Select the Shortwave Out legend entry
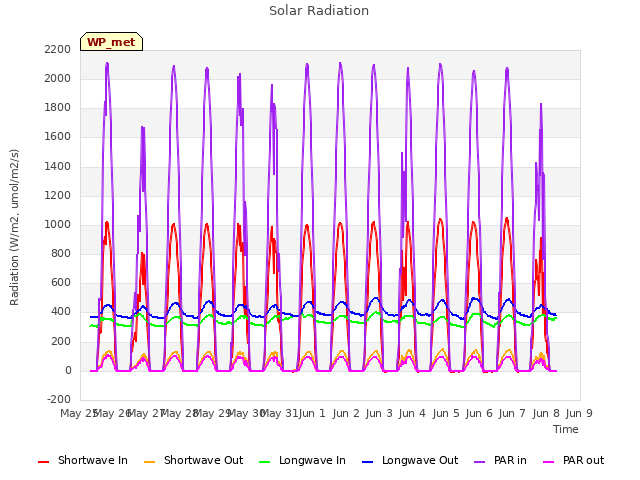640x480 pixels. pos(193,460)
